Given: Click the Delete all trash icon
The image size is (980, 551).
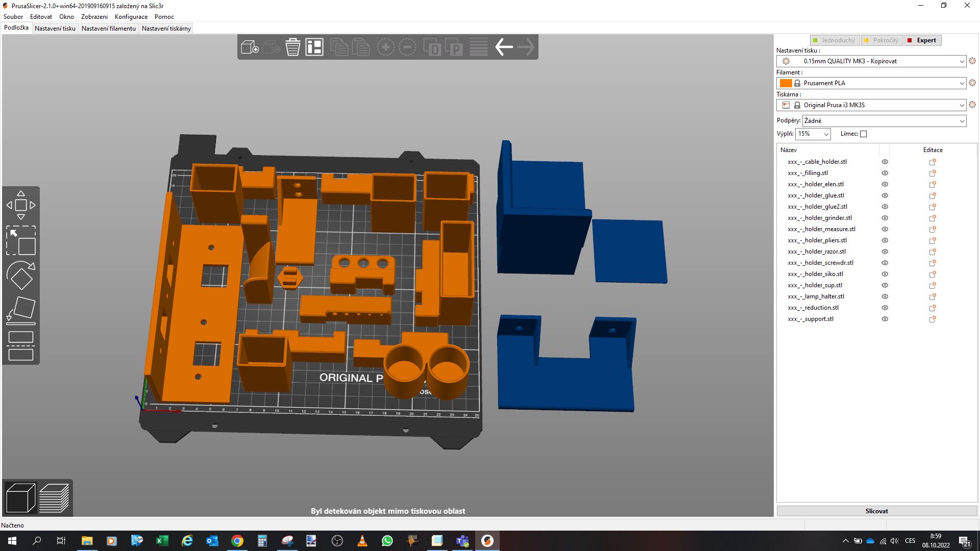Looking at the screenshot, I should coord(292,47).
